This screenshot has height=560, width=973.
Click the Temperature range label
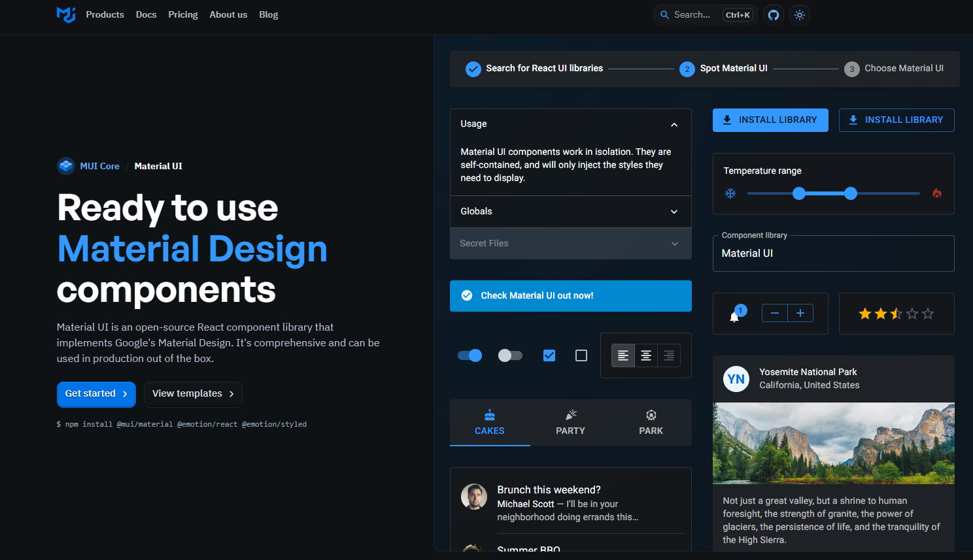(762, 171)
